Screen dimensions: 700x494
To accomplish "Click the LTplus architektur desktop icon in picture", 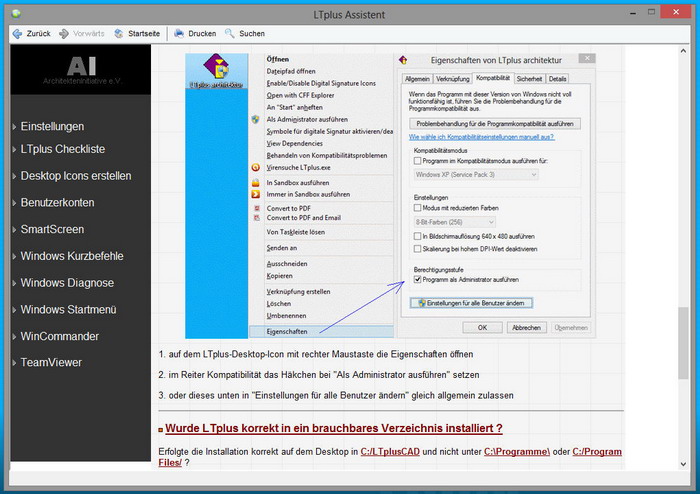I will click(217, 71).
